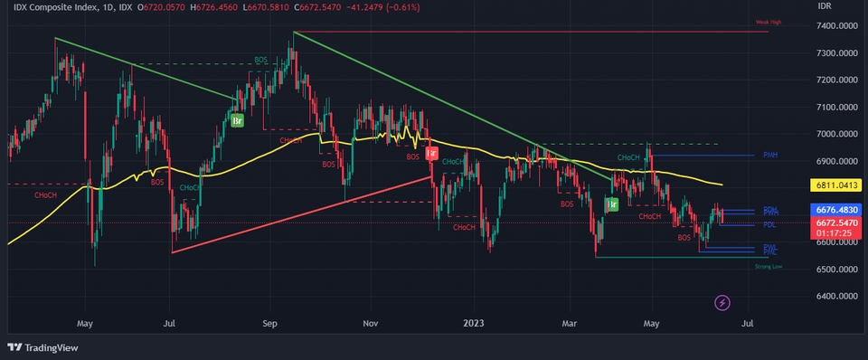Image resolution: width=868 pixels, height=360 pixels.
Task: Select the blue PMH horizontal line
Action: pos(703,155)
